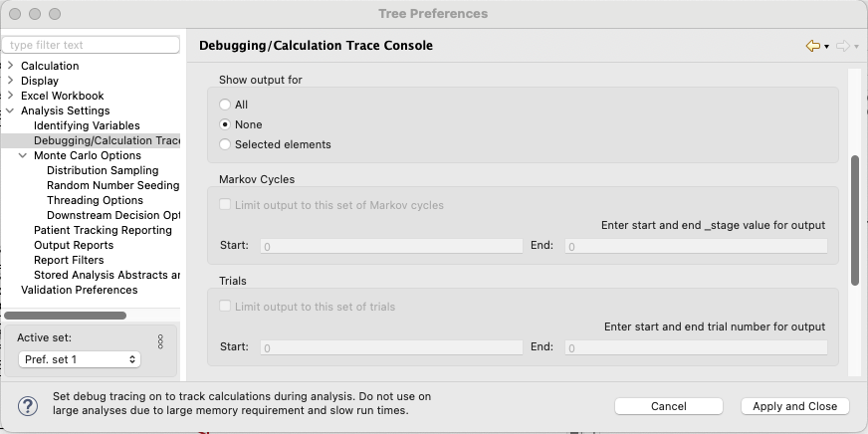Select the All output radio button
Viewport: 868px width, 434px height.
tap(225, 105)
